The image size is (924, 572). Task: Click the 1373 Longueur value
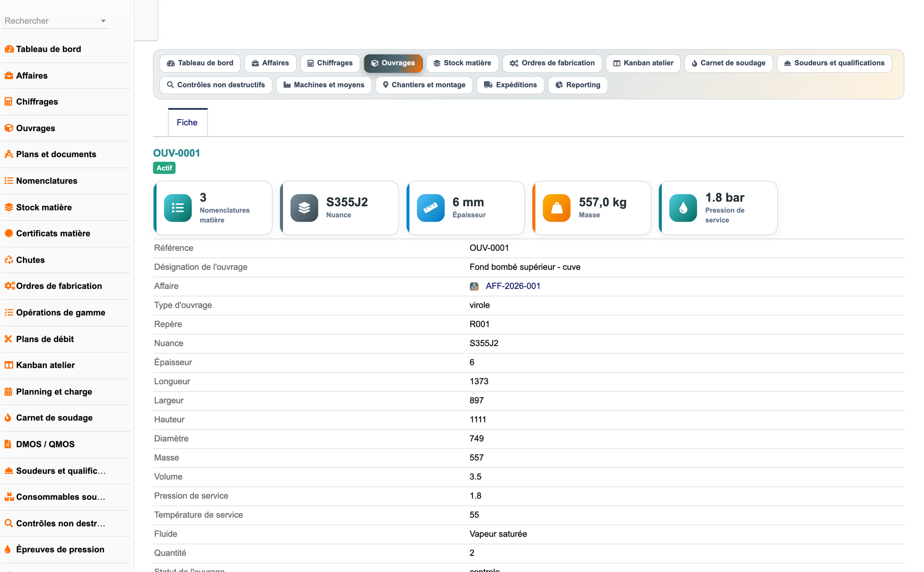click(479, 381)
